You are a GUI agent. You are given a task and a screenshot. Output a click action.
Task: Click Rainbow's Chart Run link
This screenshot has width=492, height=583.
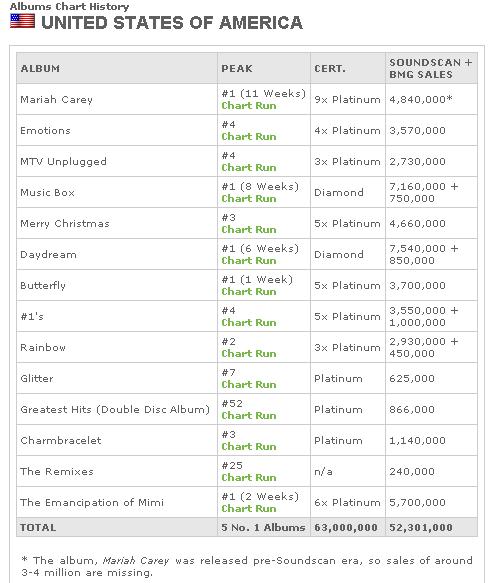249,354
